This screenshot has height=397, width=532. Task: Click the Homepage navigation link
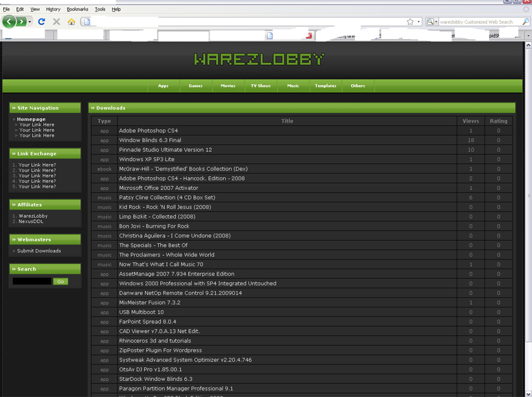(x=31, y=119)
